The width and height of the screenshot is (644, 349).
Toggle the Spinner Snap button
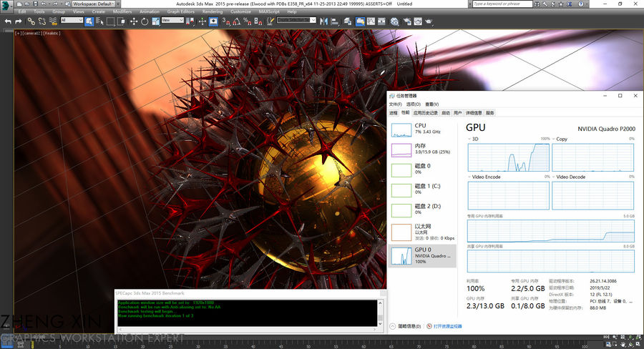pyautogui.click(x=258, y=21)
